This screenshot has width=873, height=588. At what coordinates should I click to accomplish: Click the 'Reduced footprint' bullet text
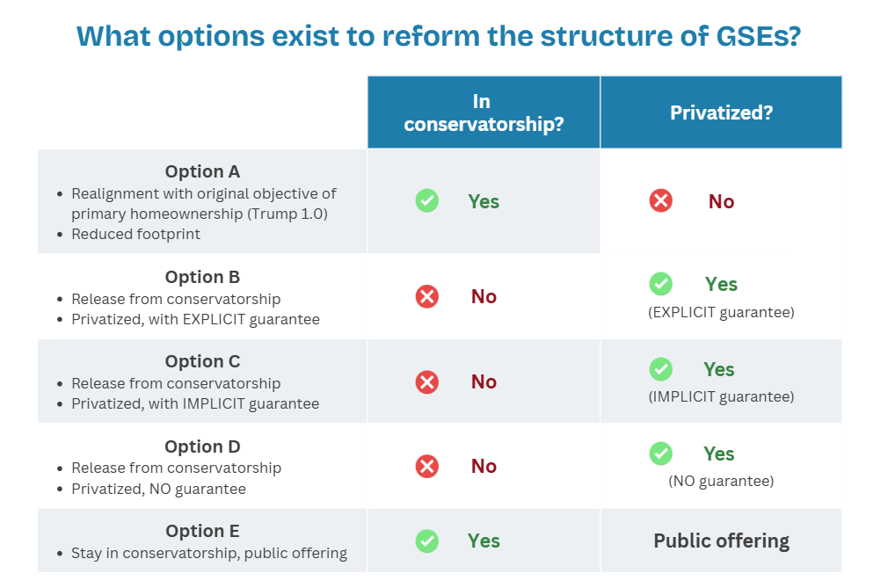click(x=136, y=234)
